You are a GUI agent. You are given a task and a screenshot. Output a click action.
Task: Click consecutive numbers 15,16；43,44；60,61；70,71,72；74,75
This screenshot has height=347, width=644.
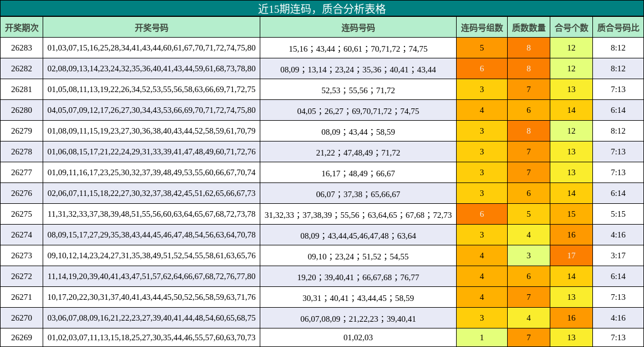pos(358,48)
